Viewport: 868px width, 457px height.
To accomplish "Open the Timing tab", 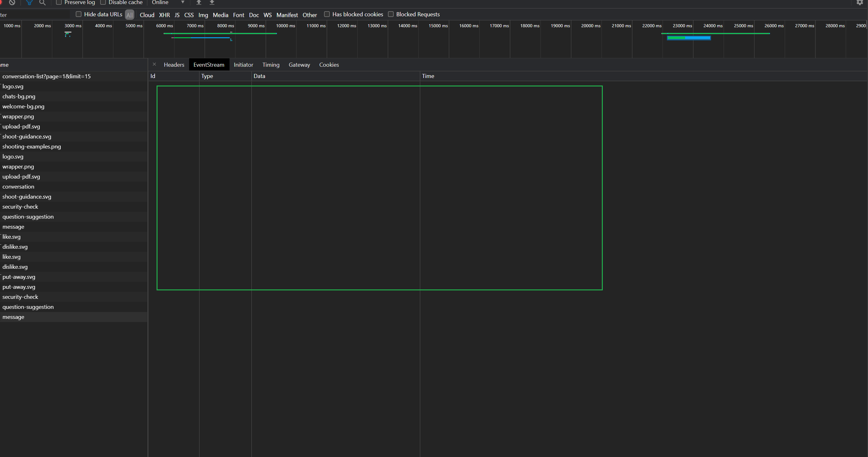I will coord(271,65).
